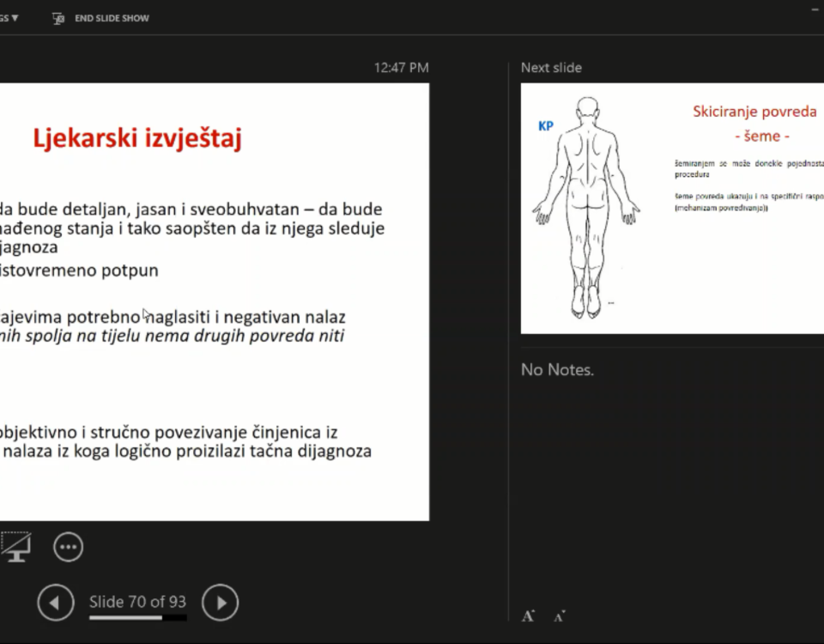Screen dimensions: 824x644
Task: Click the Skiciranje povreda title in preview
Action: 754,112
